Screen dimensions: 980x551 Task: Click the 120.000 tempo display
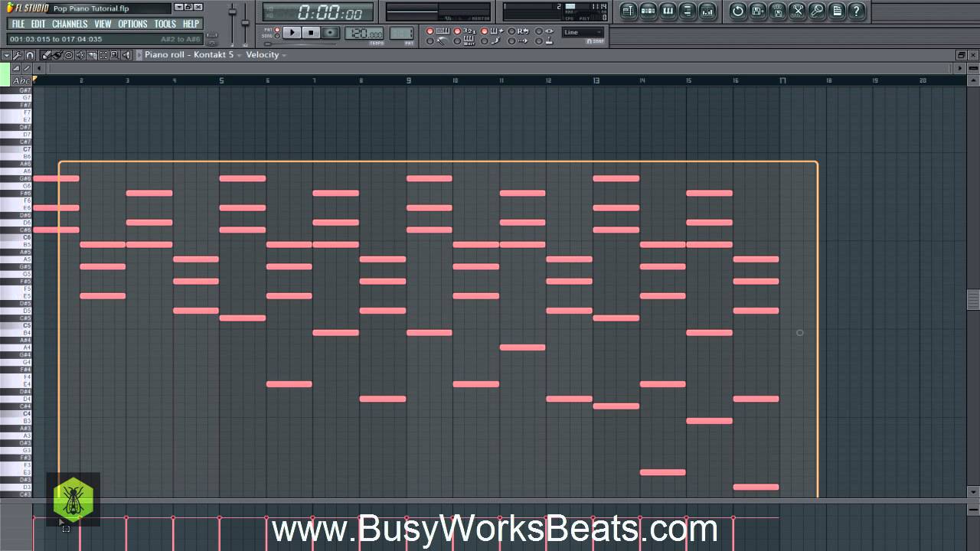[x=364, y=34]
